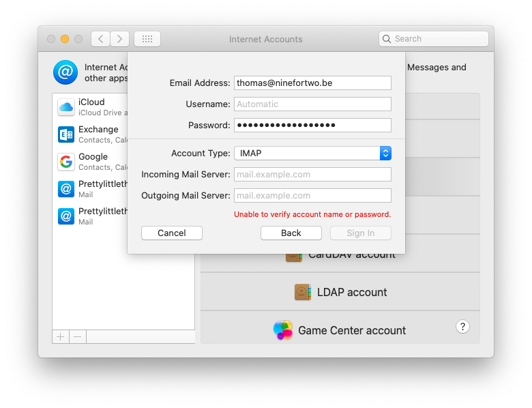Image resolution: width=532 pixels, height=408 pixels.
Task: Click the Password field
Action: (x=312, y=126)
